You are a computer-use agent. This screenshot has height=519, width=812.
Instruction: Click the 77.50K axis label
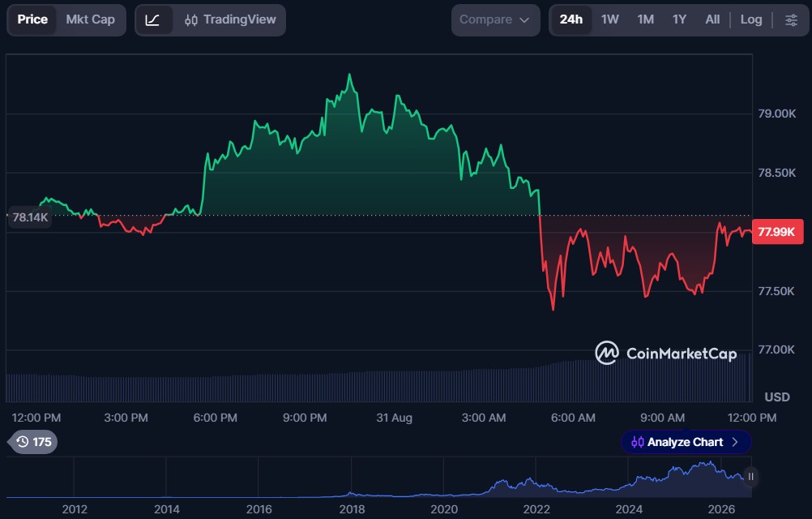776,291
